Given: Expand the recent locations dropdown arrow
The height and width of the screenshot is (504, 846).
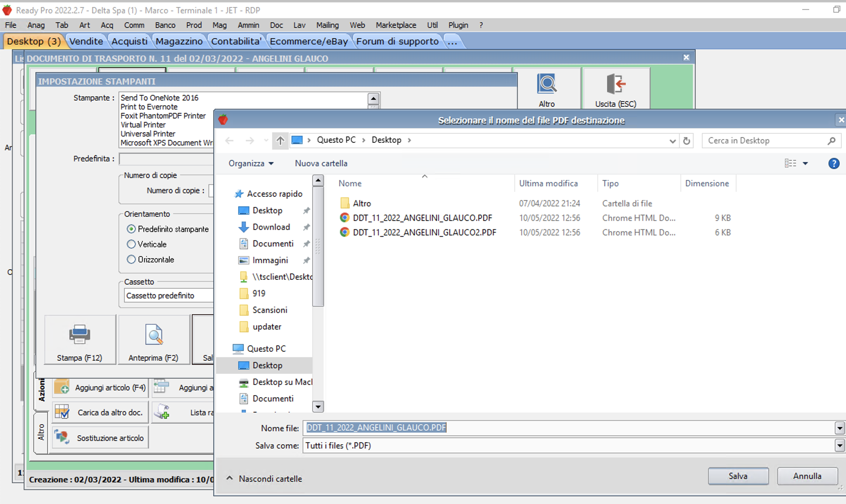Looking at the screenshot, I should [266, 140].
